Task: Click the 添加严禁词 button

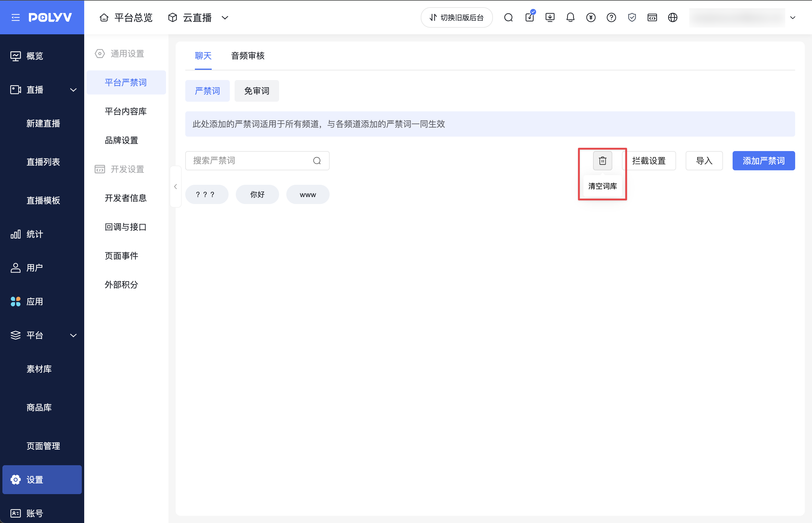Action: [764, 161]
